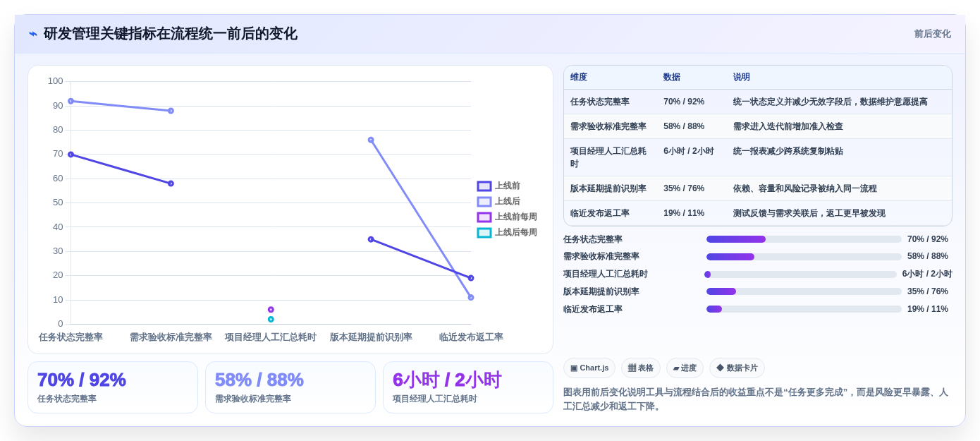
Task: Click the 任务状态完整率 progress row label
Action: tap(593, 239)
